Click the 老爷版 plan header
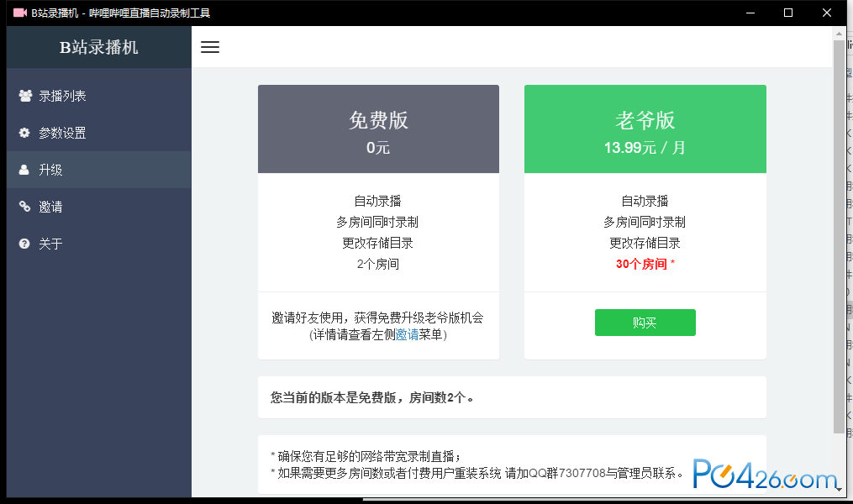The height and width of the screenshot is (504, 853). tap(645, 129)
